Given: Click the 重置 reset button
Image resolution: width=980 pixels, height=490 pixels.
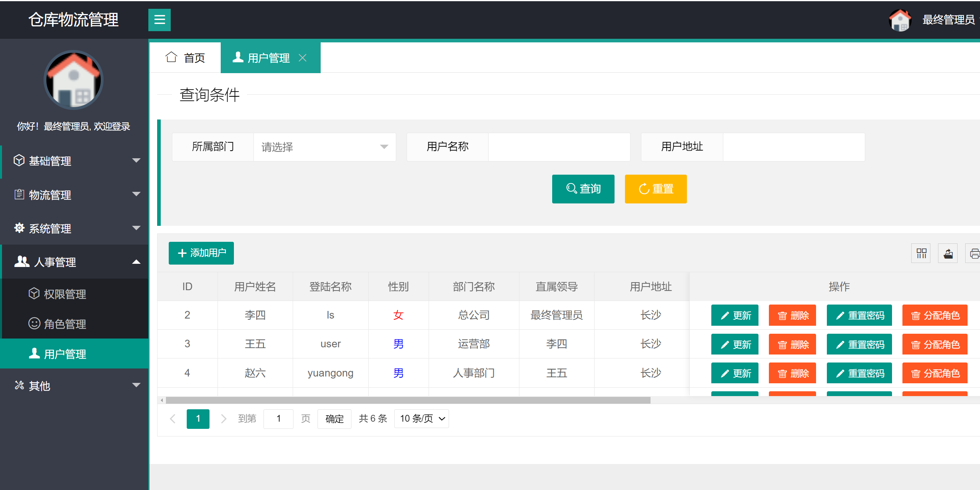Looking at the screenshot, I should pyautogui.click(x=656, y=189).
